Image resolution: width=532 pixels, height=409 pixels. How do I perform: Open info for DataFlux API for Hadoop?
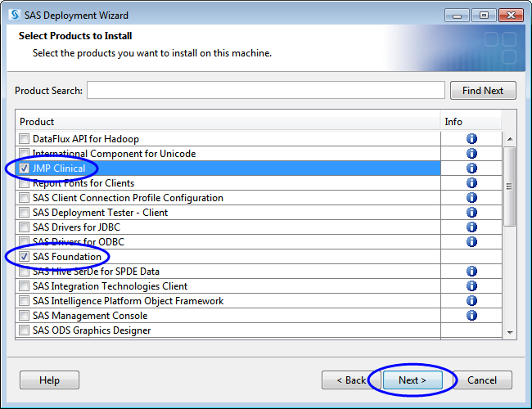tap(471, 139)
